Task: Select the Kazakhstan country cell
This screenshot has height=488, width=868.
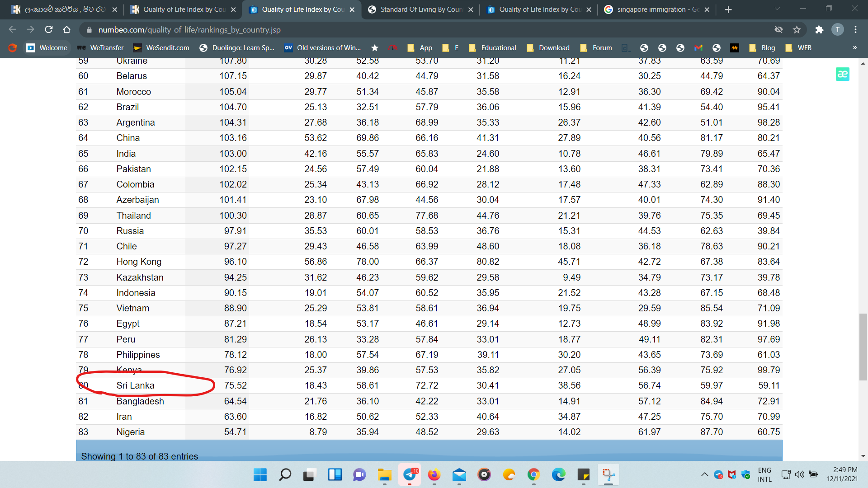Action: 140,277
